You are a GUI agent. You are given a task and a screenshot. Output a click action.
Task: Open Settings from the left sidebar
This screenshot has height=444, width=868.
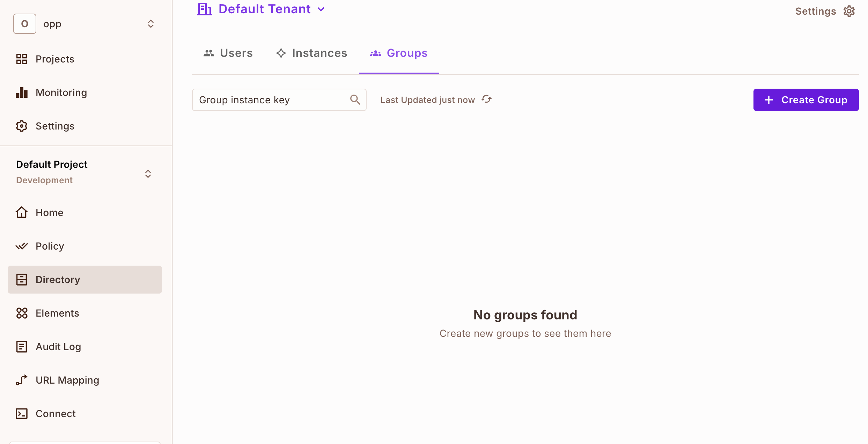click(x=55, y=126)
